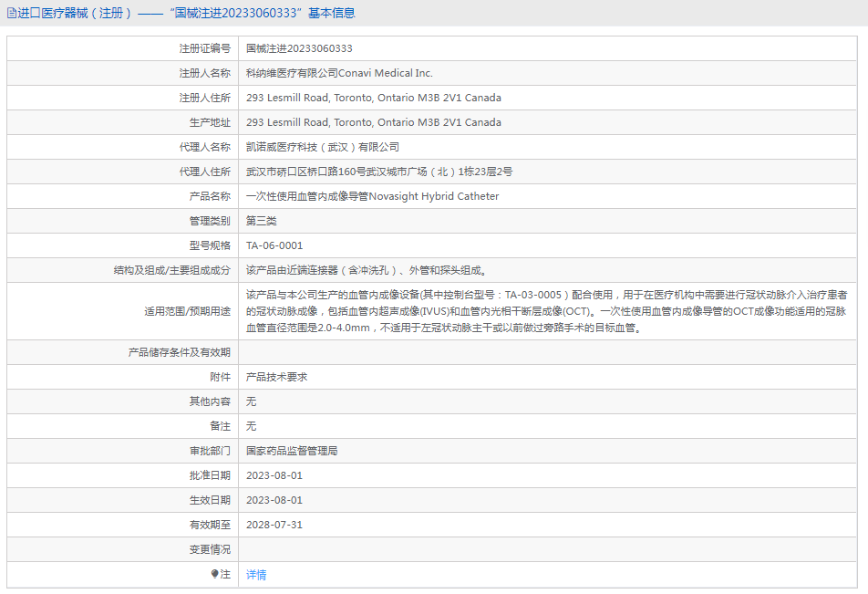Click the 代理人住所 label

pyautogui.click(x=205, y=172)
